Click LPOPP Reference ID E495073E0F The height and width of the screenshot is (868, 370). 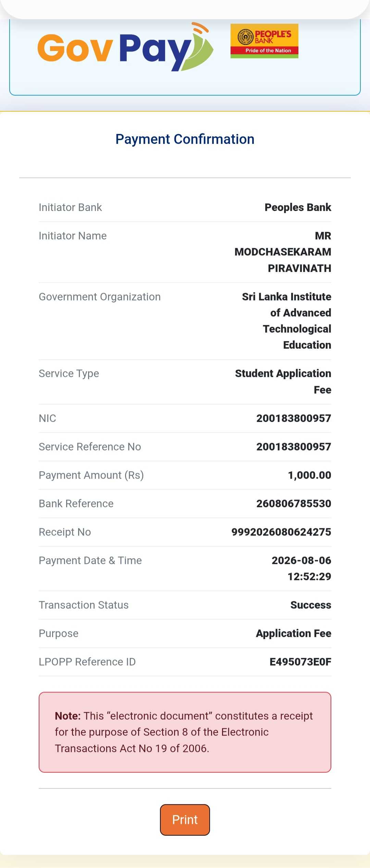point(300,662)
